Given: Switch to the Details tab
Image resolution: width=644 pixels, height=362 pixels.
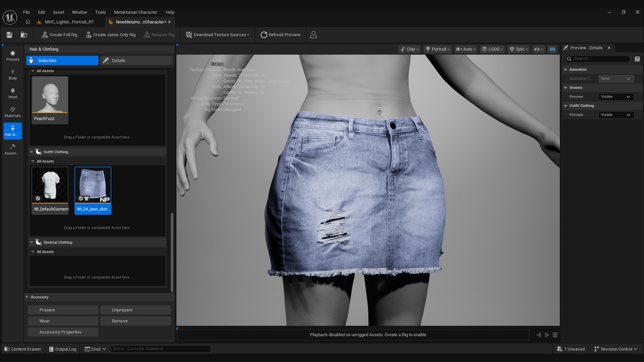Looking at the screenshot, I should click(136, 60).
